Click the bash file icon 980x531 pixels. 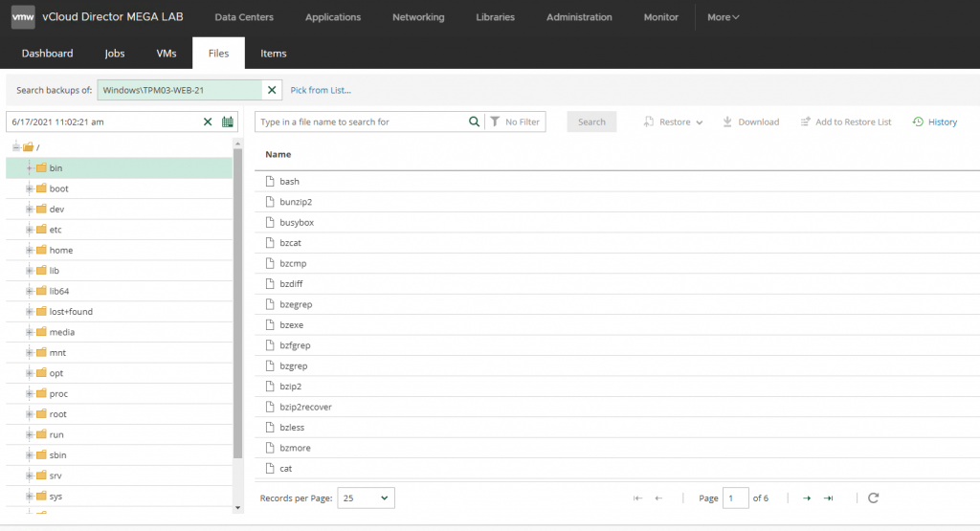269,181
